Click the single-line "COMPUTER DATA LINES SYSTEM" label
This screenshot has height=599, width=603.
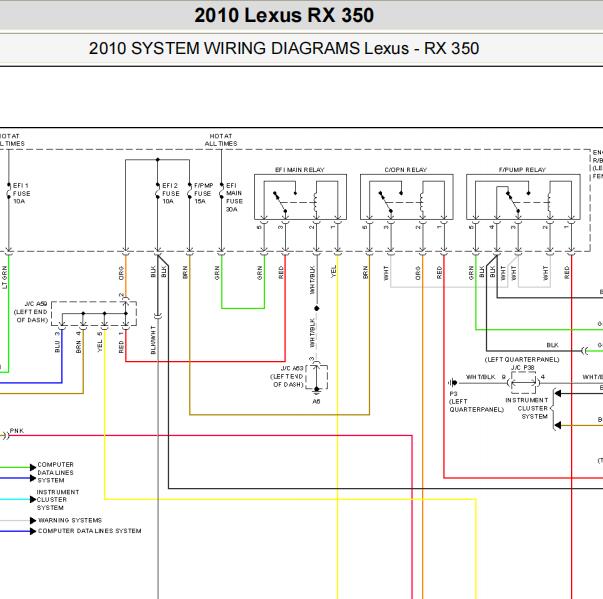90,531
